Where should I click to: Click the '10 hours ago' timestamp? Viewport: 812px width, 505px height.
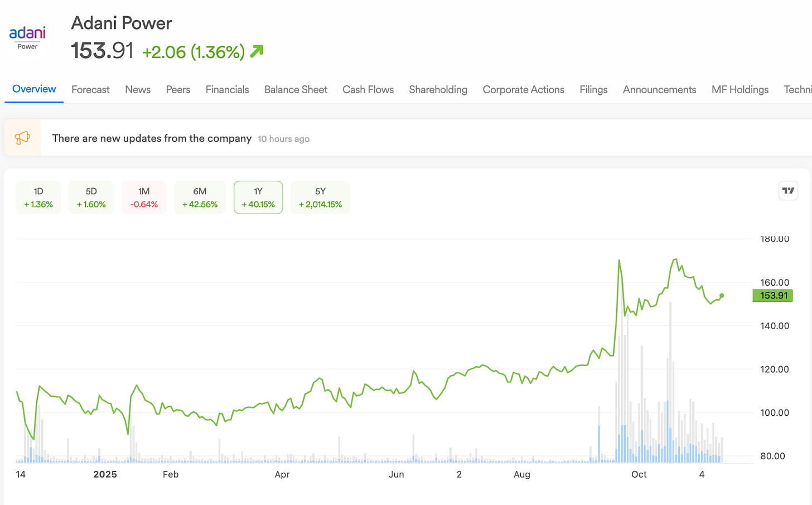click(x=283, y=139)
